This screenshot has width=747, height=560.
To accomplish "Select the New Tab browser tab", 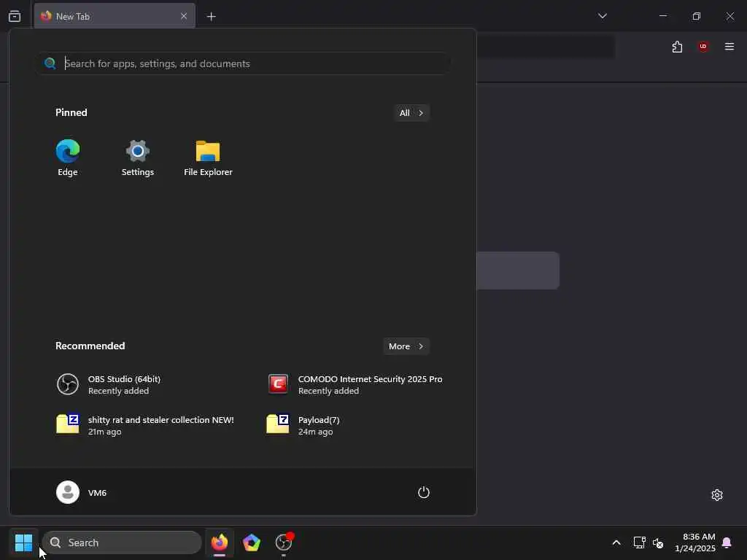I will [x=115, y=16].
